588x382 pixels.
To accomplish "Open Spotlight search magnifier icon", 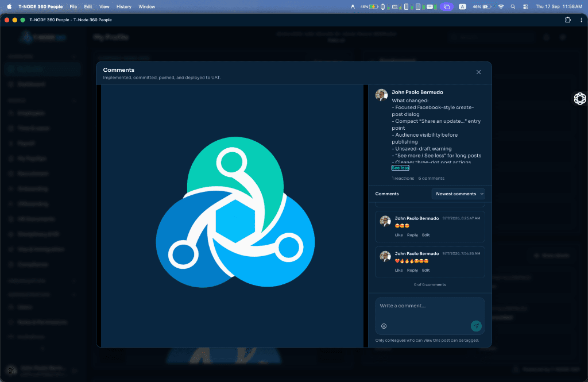I will point(513,6).
